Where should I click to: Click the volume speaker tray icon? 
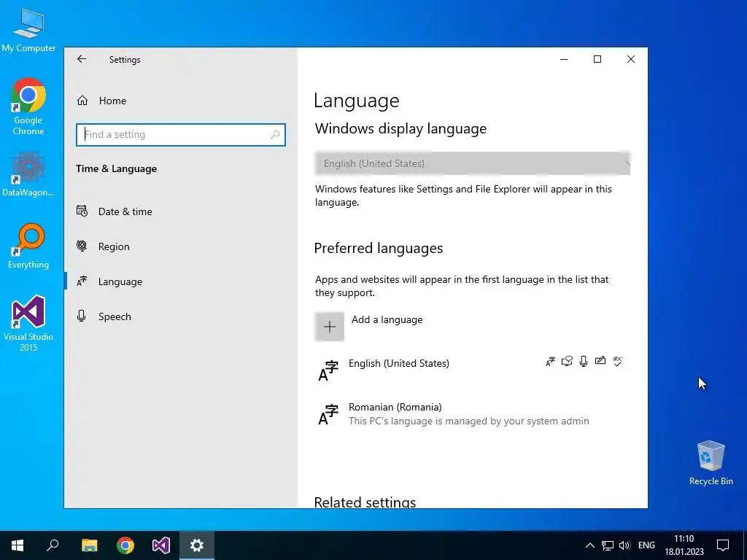point(624,545)
